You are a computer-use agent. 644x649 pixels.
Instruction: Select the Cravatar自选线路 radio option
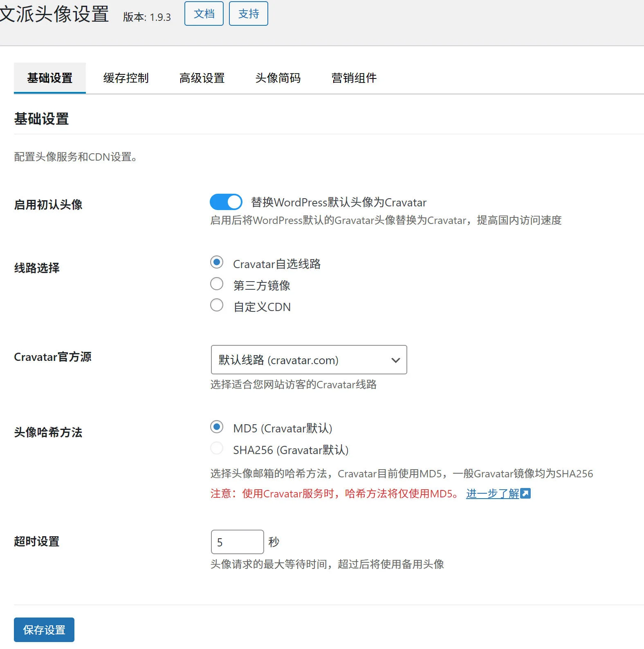point(217,262)
